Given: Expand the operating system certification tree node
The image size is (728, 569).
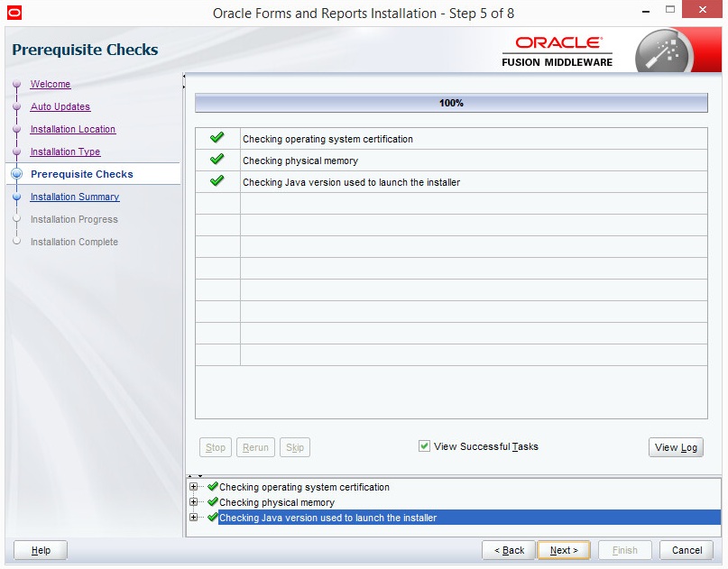Looking at the screenshot, I should [194, 487].
